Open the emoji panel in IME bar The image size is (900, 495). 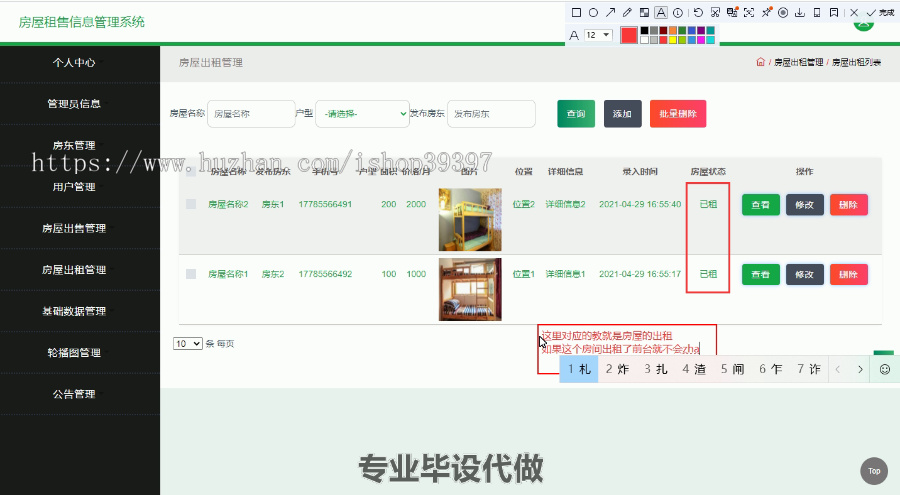click(x=885, y=369)
